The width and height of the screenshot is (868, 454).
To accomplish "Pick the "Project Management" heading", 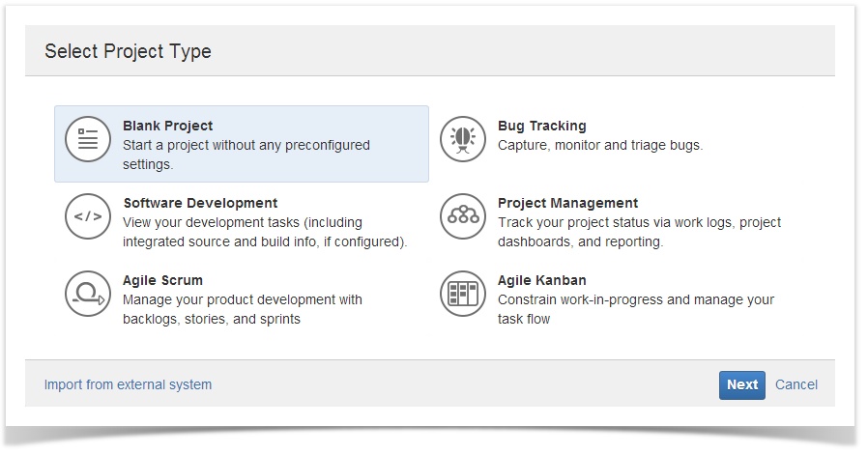I will [567, 203].
